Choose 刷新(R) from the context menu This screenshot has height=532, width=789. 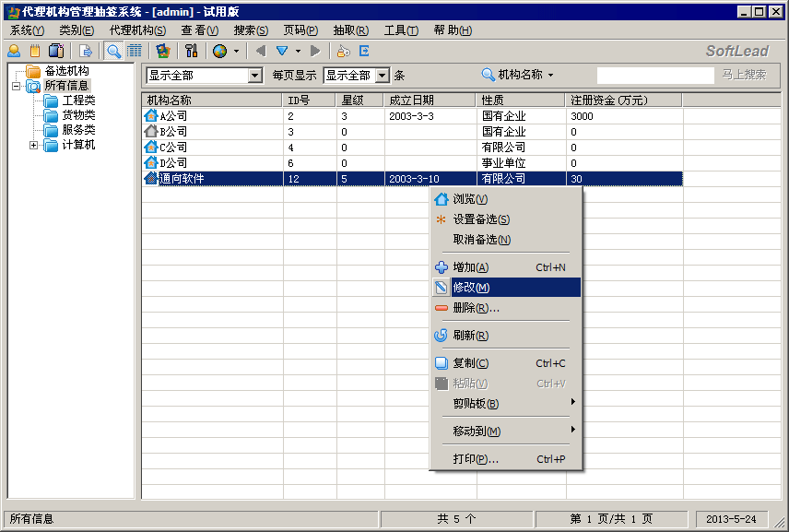pyautogui.click(x=506, y=336)
